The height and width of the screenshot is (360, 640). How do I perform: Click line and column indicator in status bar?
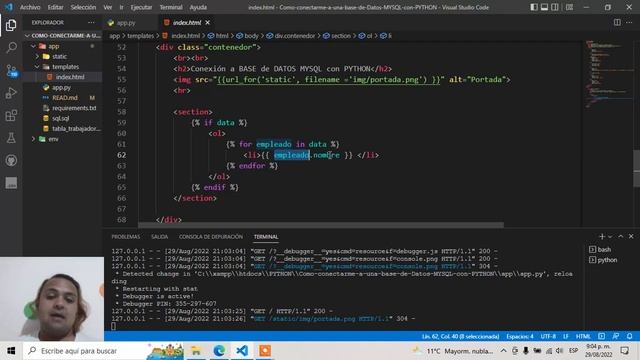tap(460, 336)
